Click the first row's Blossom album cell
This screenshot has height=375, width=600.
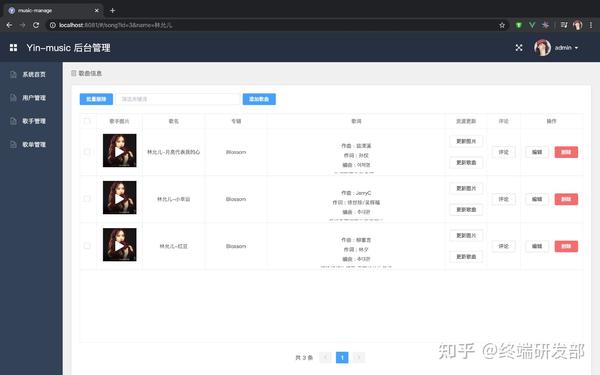[236, 152]
